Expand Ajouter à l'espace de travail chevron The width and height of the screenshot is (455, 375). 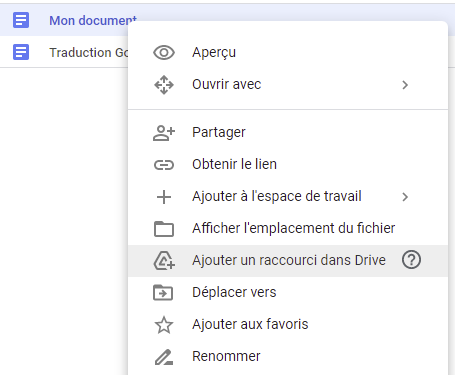pyautogui.click(x=405, y=197)
